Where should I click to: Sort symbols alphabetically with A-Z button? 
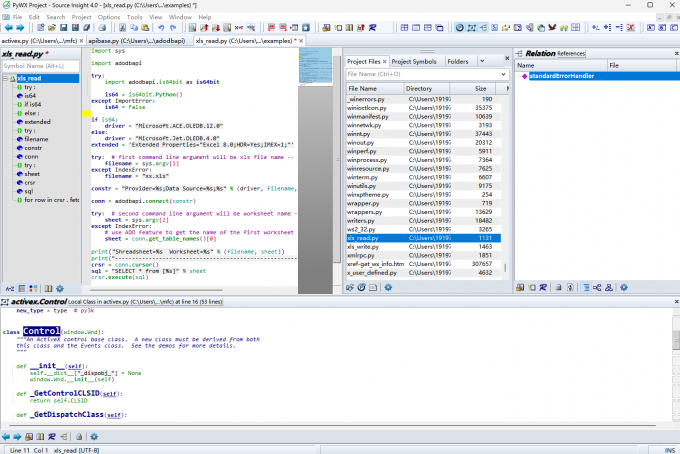(x=10, y=288)
